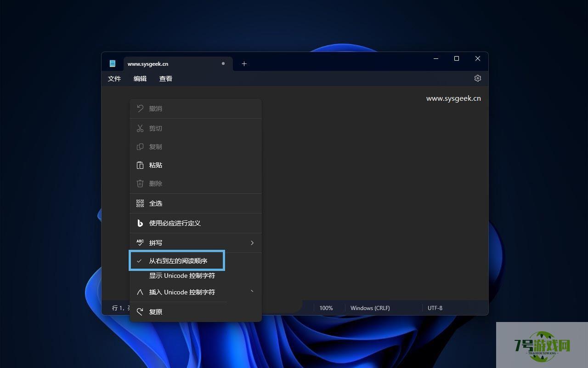
Task: Open the 编辑 menu
Action: (x=140, y=79)
